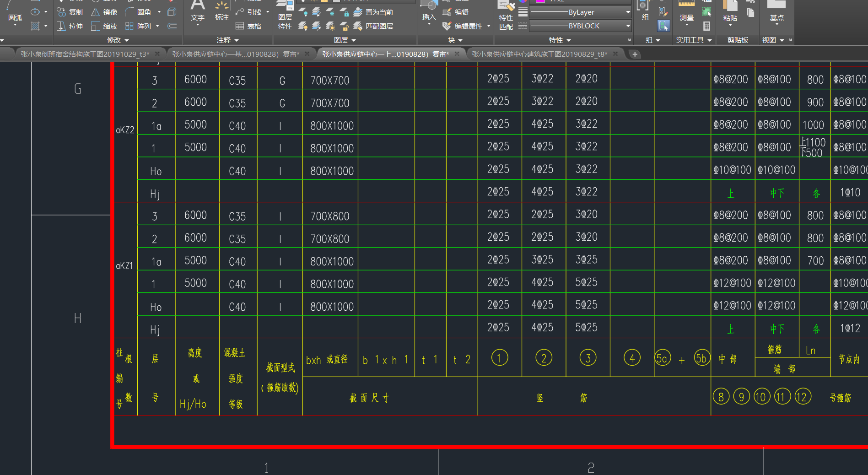The width and height of the screenshot is (868, 475).
Task: Click the aKZ1 column label
Action: (x=124, y=266)
